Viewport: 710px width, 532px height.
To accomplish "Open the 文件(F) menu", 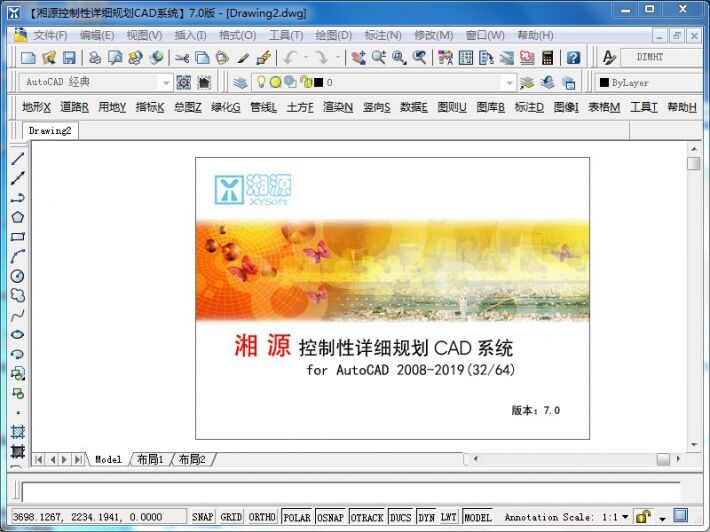I will (50, 35).
